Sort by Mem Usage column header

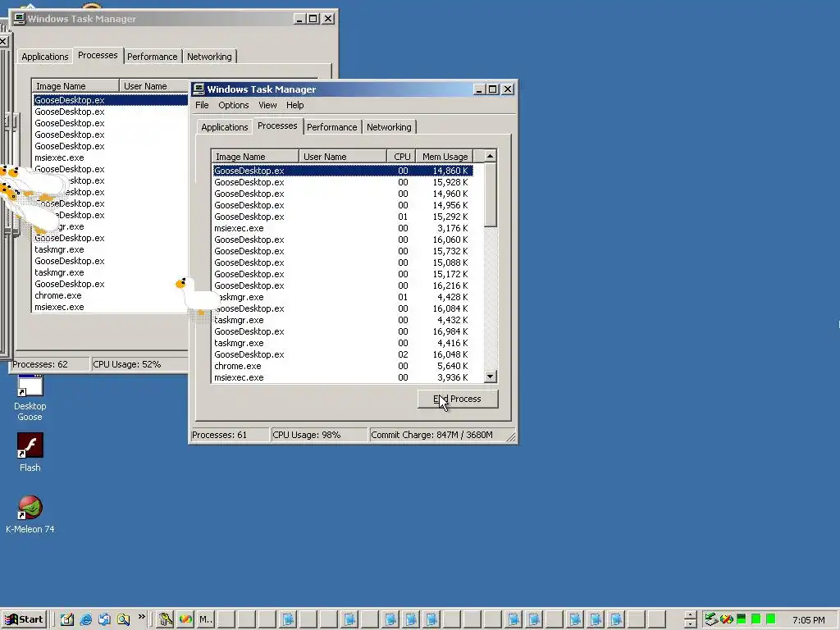tap(445, 157)
